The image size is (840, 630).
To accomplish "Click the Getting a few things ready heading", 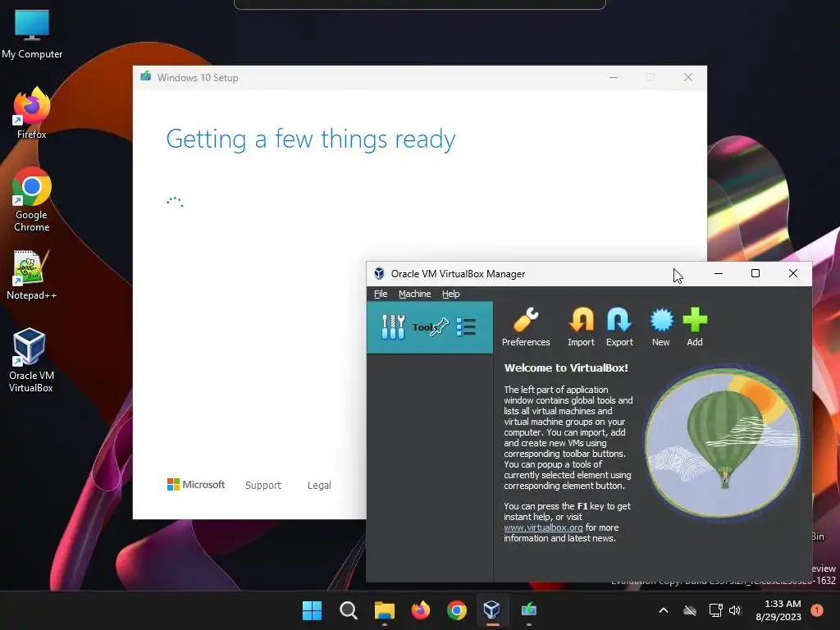I will [311, 139].
